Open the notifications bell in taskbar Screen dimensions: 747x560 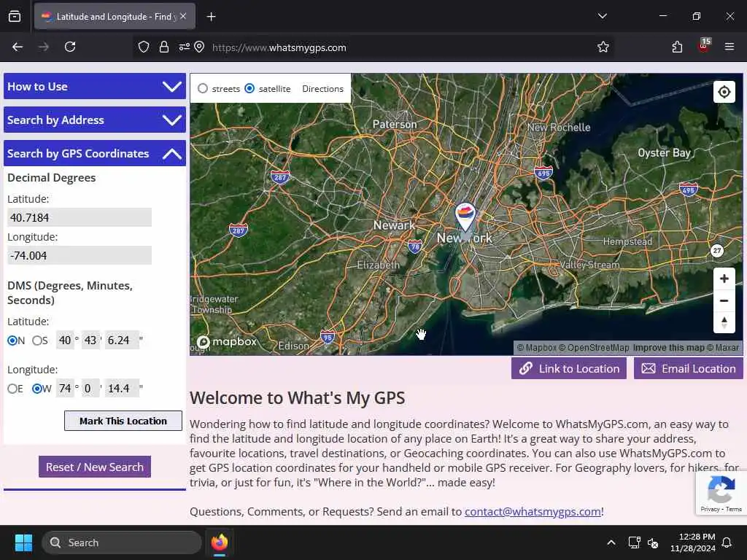coord(727,542)
